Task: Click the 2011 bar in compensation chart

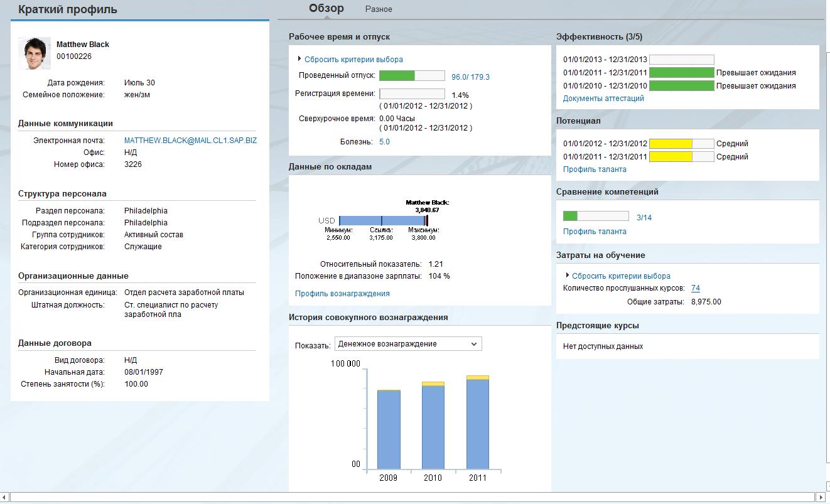Action: pyautogui.click(x=478, y=424)
